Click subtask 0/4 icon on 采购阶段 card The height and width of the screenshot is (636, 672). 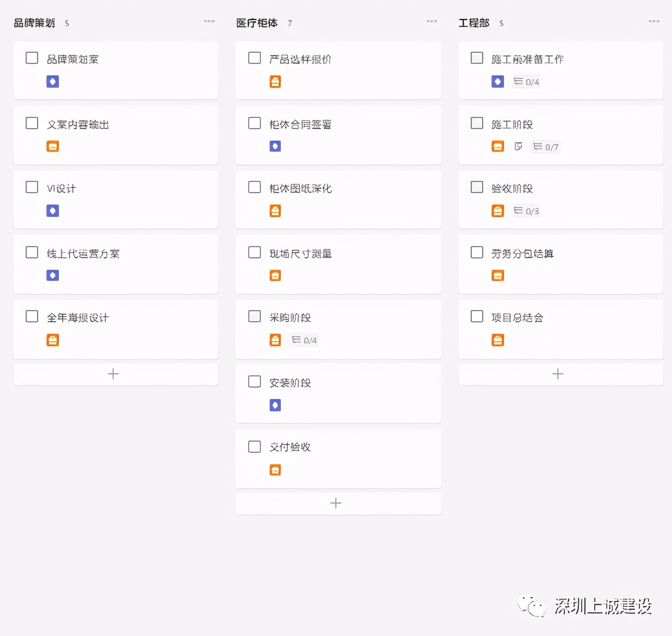[x=304, y=340]
